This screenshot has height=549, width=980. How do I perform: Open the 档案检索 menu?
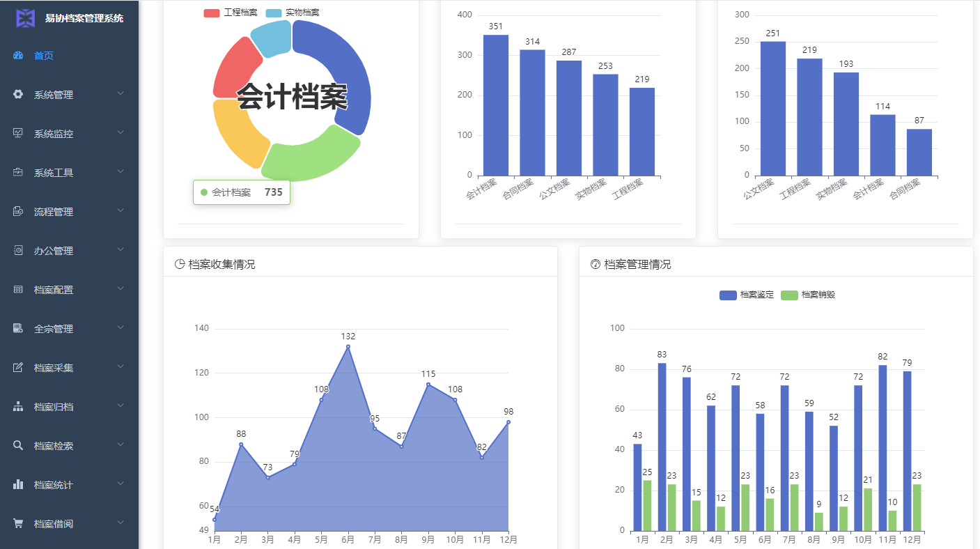pyautogui.click(x=69, y=446)
